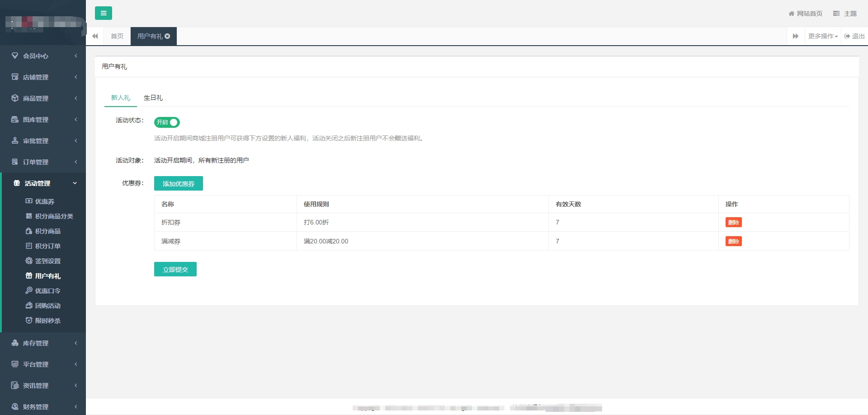Click the 积分商品 bag icon
This screenshot has height=415, width=868.
tap(29, 231)
